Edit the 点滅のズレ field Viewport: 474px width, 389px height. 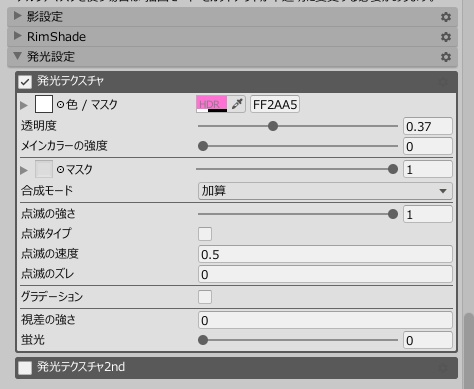325,274
